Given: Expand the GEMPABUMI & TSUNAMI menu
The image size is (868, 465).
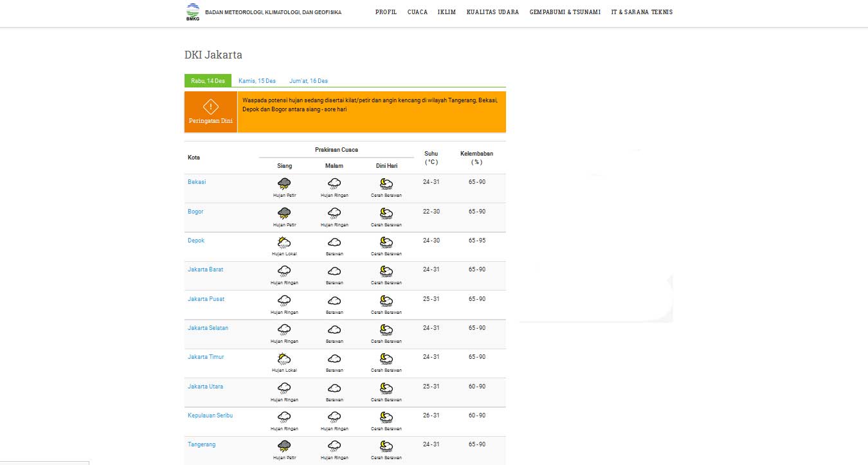Looking at the screenshot, I should click(565, 12).
